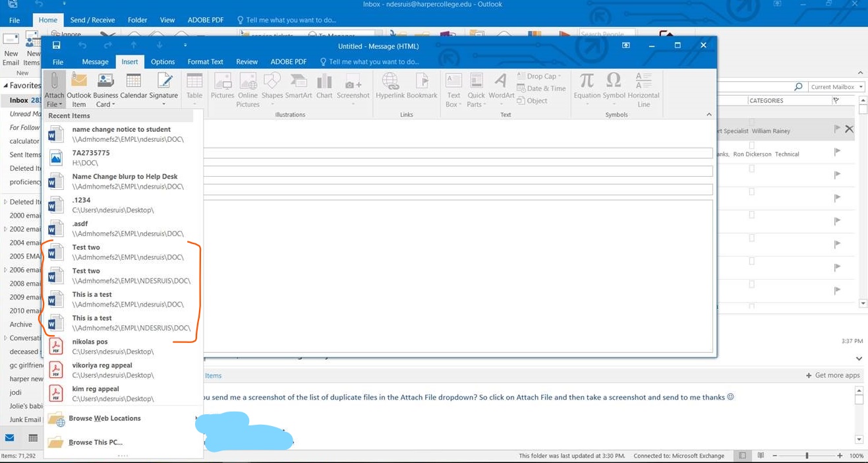Click the Table insert button
This screenshot has width=868, height=463.
click(194, 90)
